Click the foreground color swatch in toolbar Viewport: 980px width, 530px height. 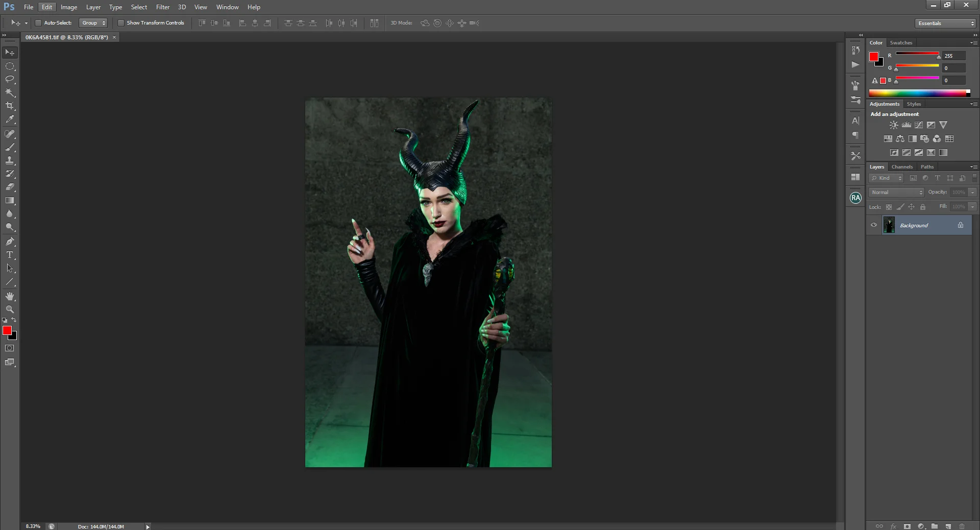click(x=7, y=331)
